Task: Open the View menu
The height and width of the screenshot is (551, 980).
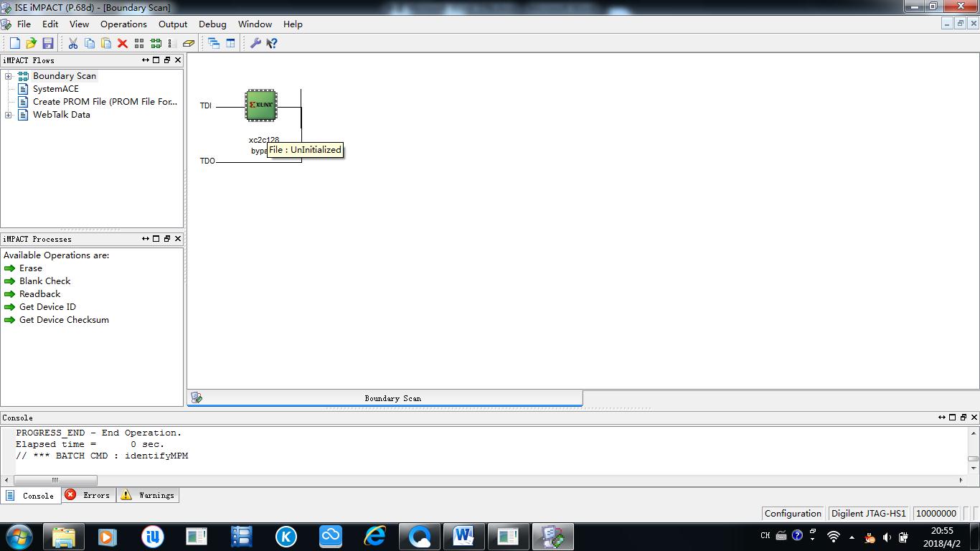Action: tap(79, 24)
